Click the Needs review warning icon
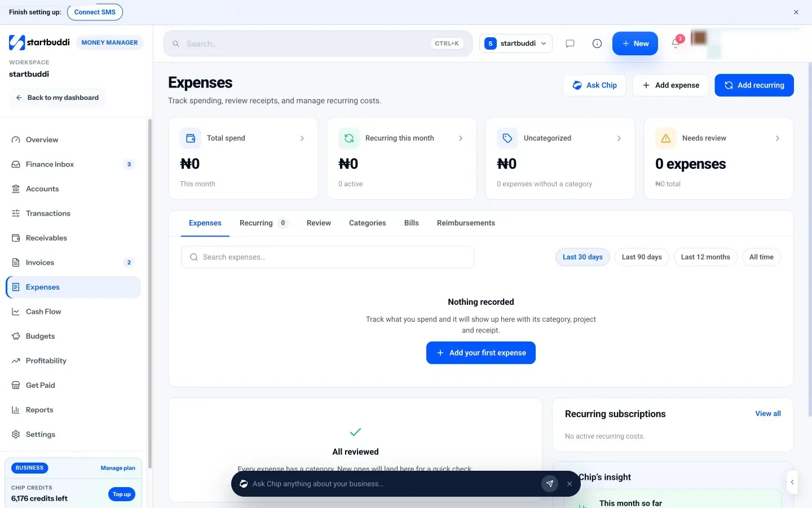 coord(666,138)
